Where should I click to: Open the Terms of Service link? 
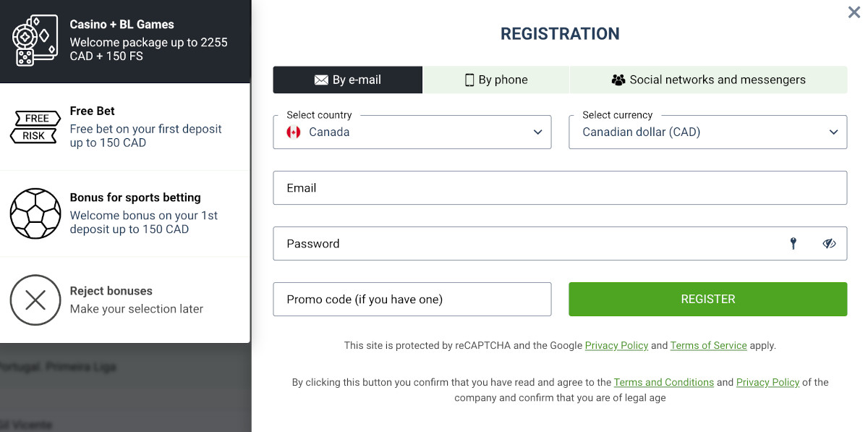(708, 346)
